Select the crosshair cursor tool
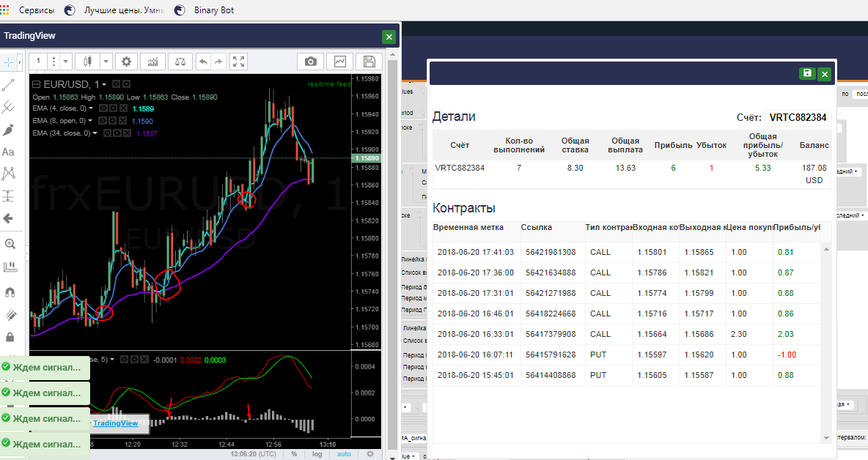The height and width of the screenshot is (460, 868). coord(9,62)
